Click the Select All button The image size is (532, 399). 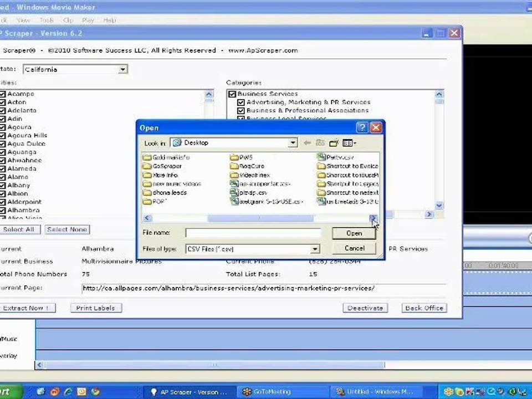pyautogui.click(x=19, y=229)
